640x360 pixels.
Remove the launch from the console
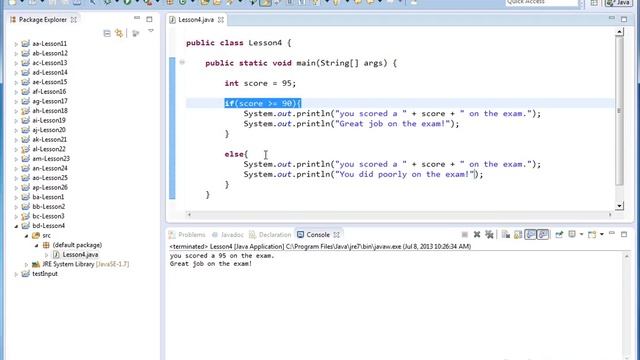point(477,234)
